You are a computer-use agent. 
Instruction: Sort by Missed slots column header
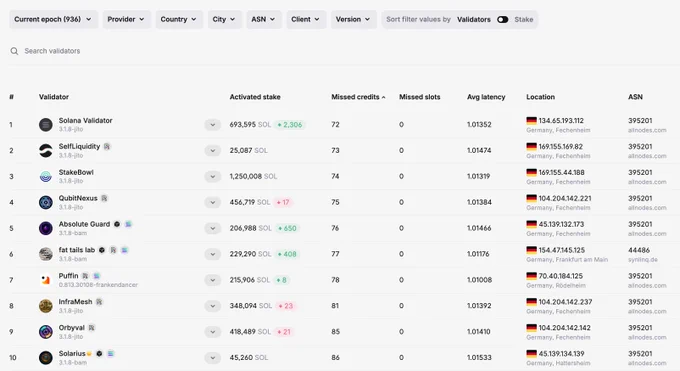[419, 97]
